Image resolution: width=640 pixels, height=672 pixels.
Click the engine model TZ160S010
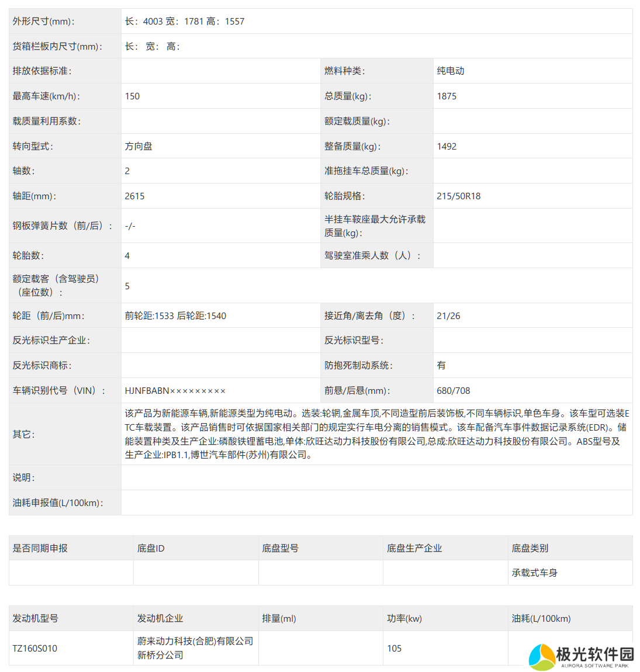35,649
